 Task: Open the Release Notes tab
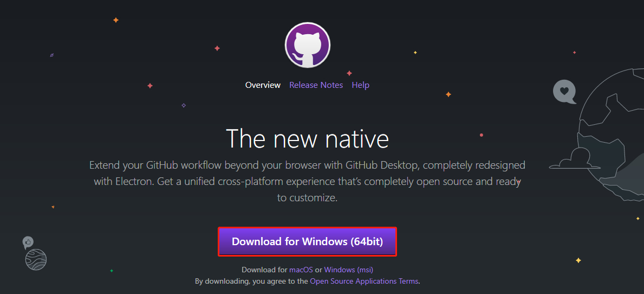coord(316,85)
